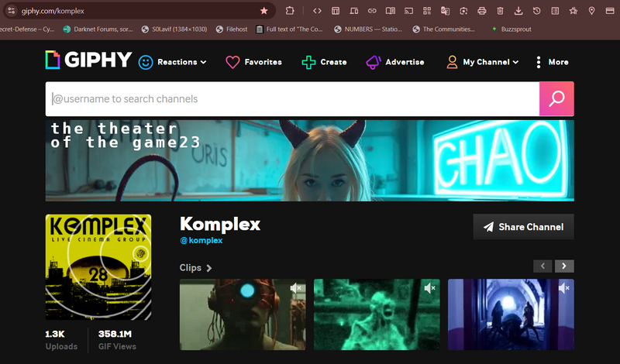Click the Clips chevron arrow
Viewport: 620px width, 364px height.
click(209, 268)
